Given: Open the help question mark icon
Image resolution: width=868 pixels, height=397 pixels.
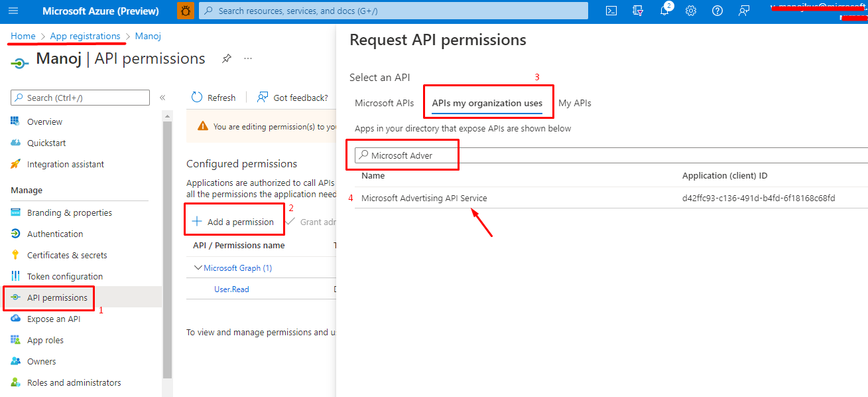Looking at the screenshot, I should pos(717,11).
